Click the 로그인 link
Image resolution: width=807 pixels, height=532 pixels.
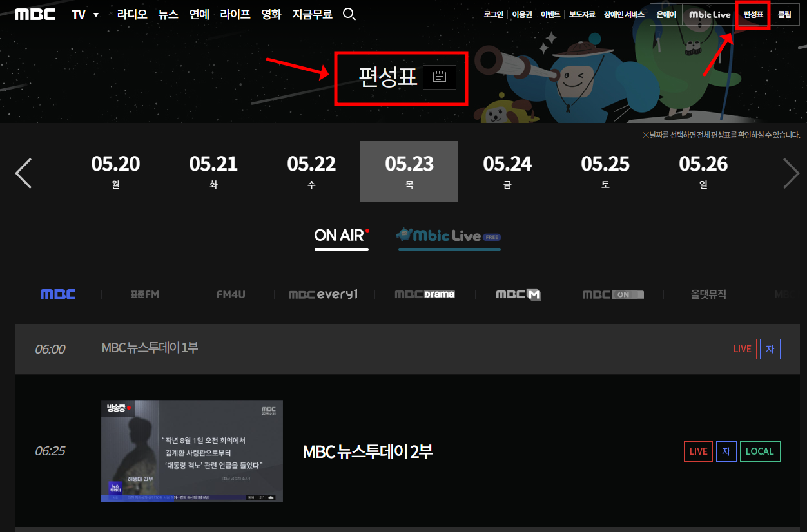click(x=494, y=14)
